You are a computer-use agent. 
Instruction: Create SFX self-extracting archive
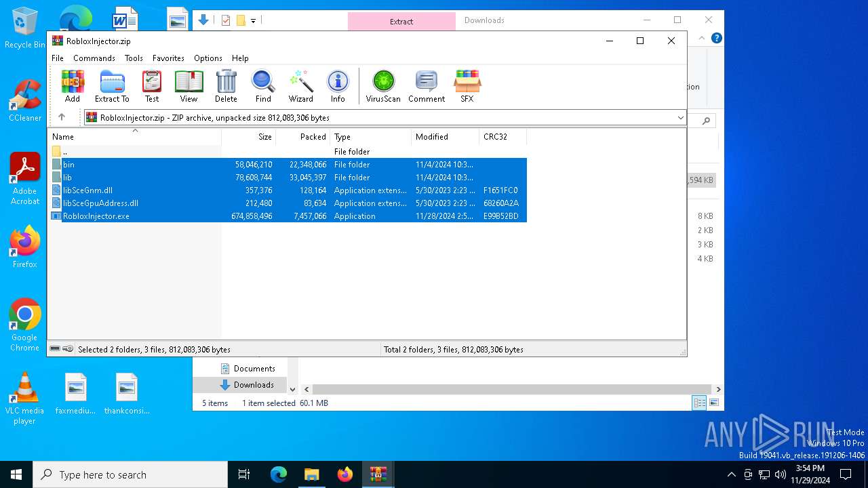pyautogui.click(x=467, y=86)
